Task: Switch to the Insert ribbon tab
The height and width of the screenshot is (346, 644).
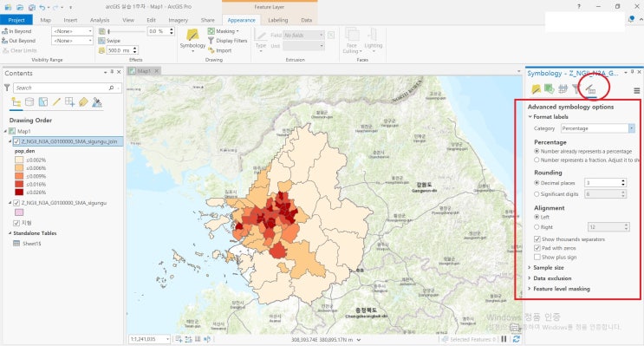Action: point(70,20)
